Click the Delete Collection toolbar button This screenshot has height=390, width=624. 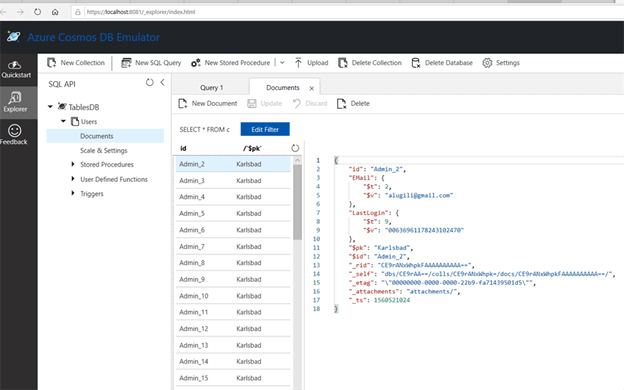click(x=370, y=63)
